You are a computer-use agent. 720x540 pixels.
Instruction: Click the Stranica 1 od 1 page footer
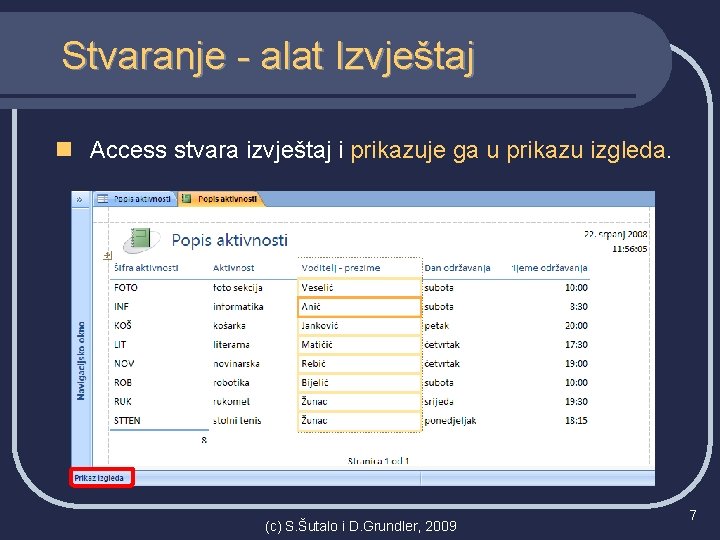point(378,461)
